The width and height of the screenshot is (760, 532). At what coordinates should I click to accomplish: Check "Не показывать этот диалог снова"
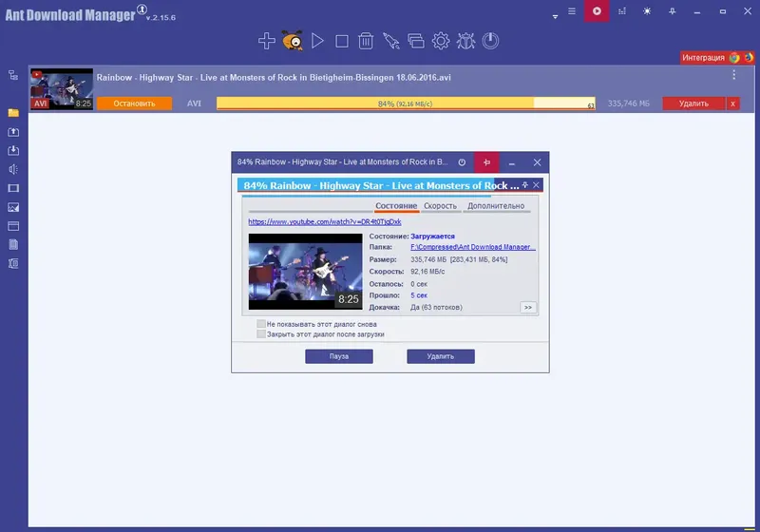point(261,324)
